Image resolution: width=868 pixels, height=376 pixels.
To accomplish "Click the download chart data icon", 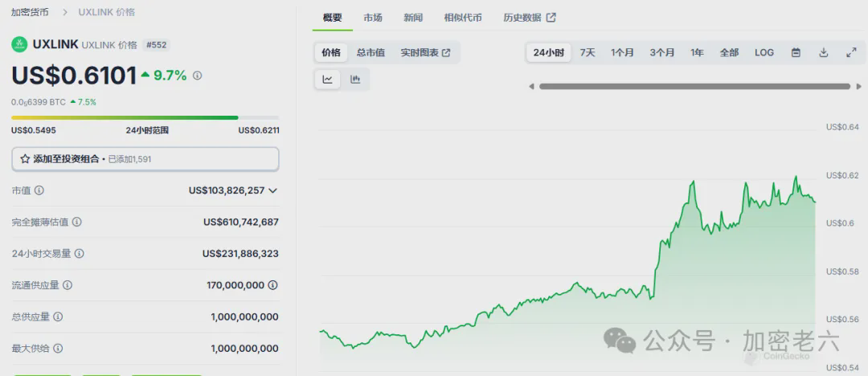I will pyautogui.click(x=824, y=52).
